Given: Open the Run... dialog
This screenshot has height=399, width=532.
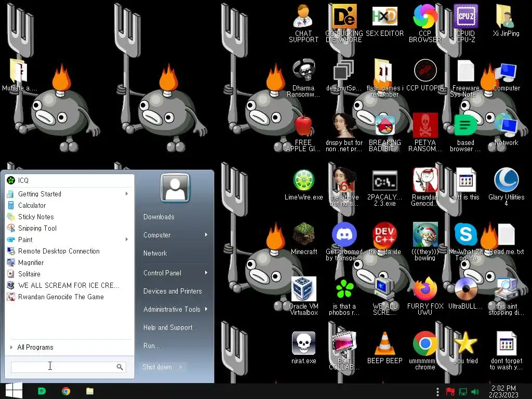Looking at the screenshot, I should pyautogui.click(x=151, y=345).
